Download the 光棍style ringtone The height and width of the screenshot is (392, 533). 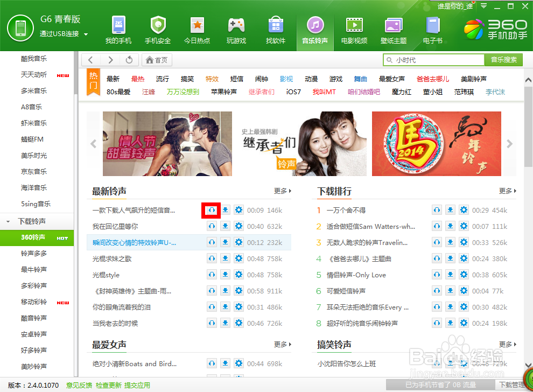[225, 275]
